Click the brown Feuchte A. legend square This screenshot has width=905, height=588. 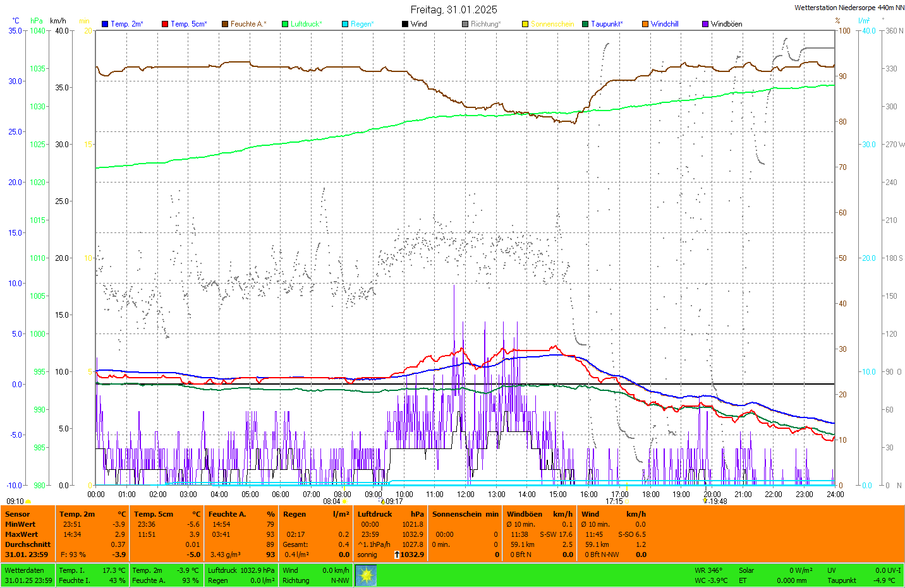point(225,24)
